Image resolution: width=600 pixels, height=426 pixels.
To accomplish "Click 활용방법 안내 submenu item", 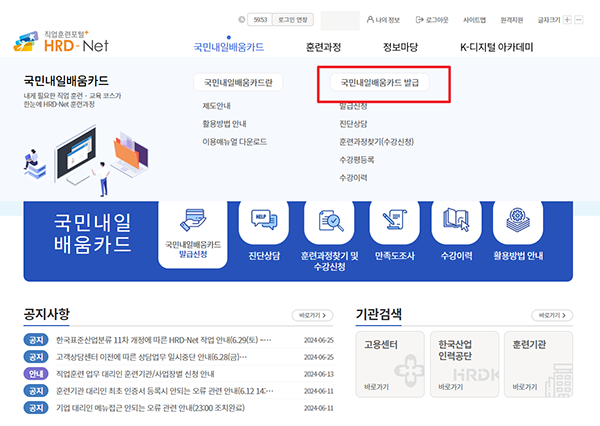I will pyautogui.click(x=224, y=124).
